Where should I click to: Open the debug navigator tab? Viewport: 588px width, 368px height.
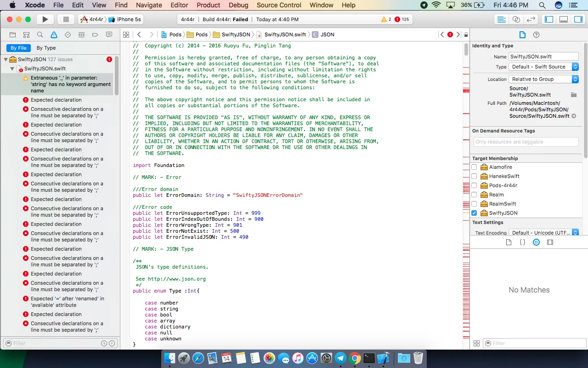click(x=81, y=35)
